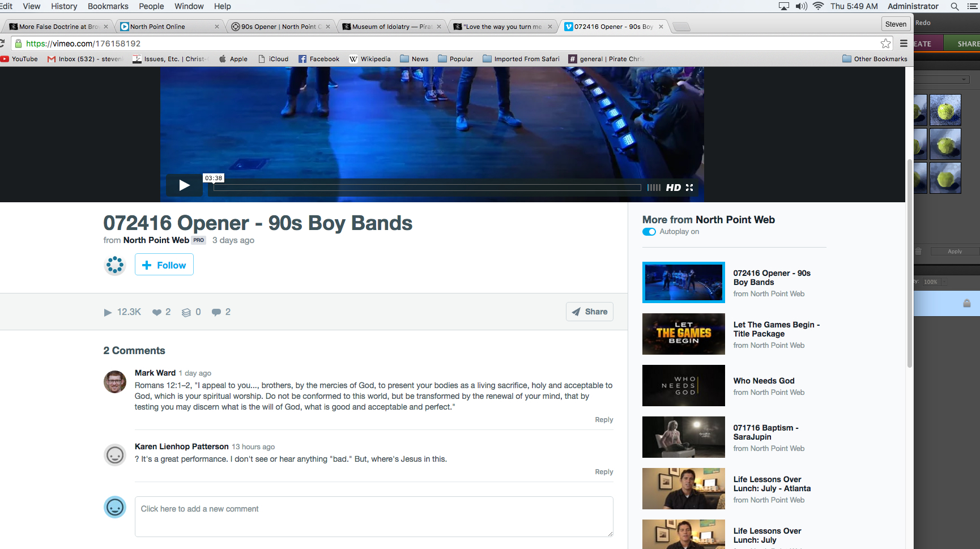Open Gmail Inbox bookmark
The height and width of the screenshot is (549, 980).
85,59
